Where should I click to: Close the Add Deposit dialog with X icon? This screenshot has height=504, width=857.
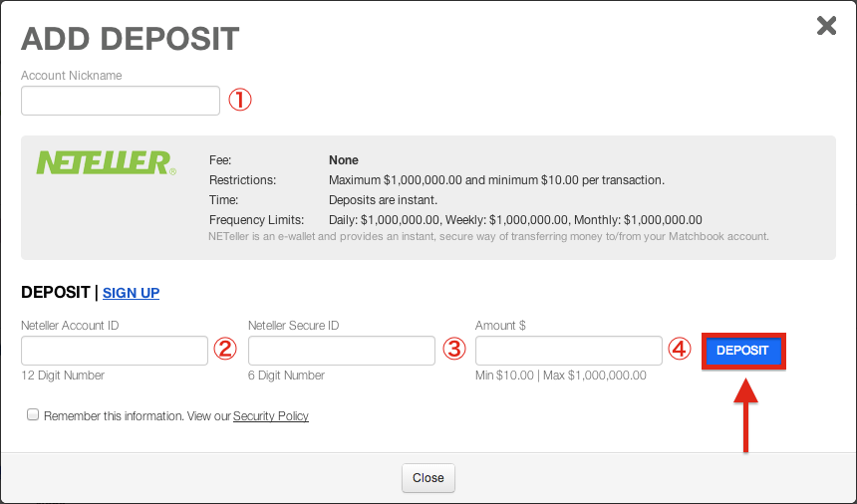[x=826, y=26]
